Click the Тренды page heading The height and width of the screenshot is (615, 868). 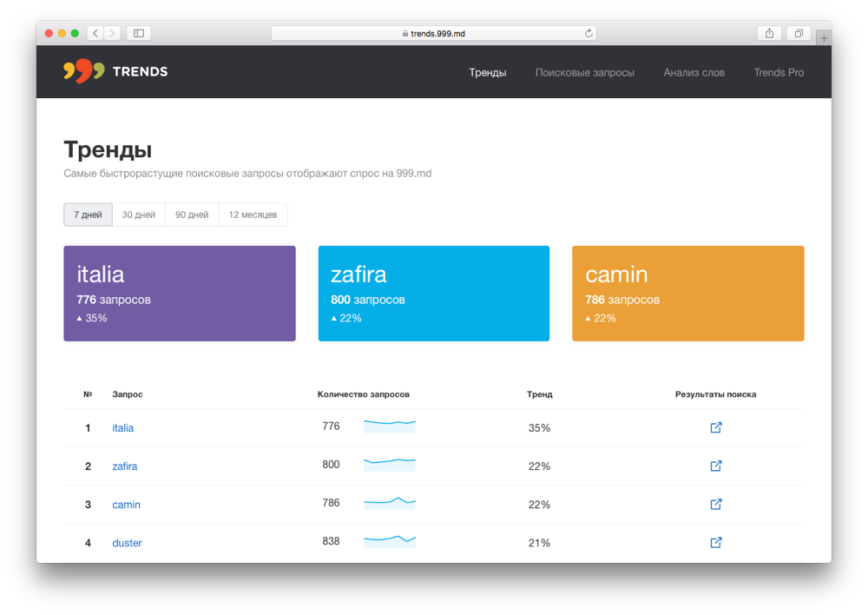click(x=108, y=149)
